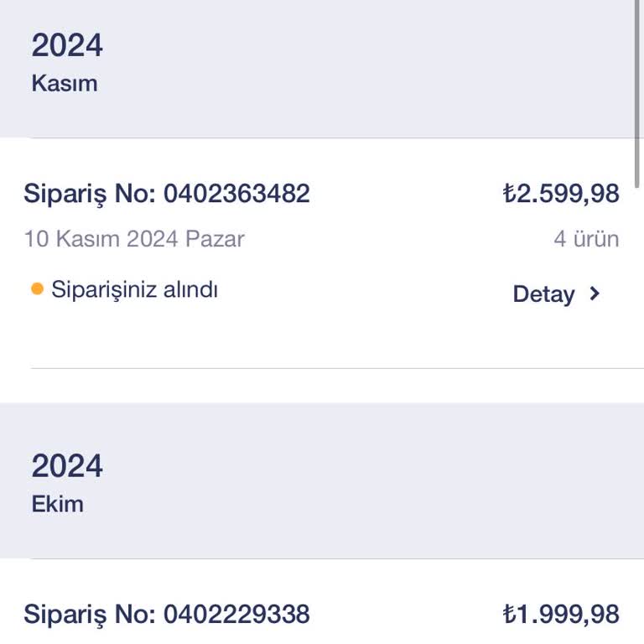Click the lira symbol on the ₺2.599,98 price

509,195
